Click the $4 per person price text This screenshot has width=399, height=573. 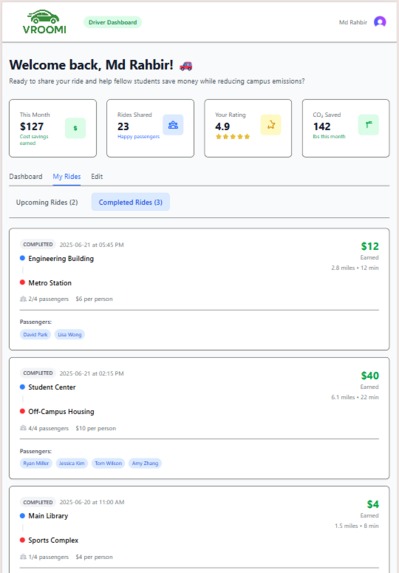[94, 557]
